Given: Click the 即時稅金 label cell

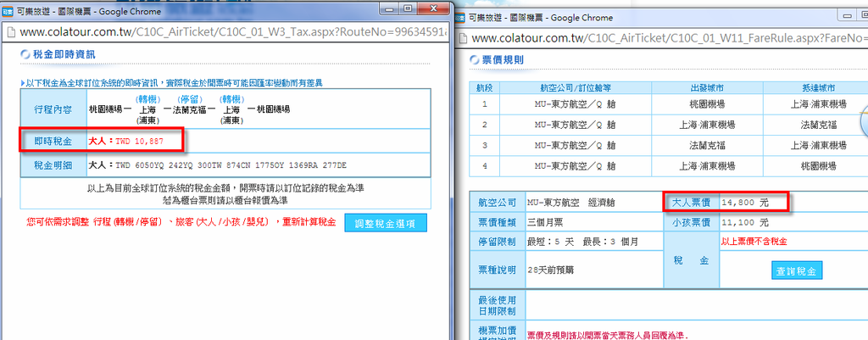Looking at the screenshot, I should (53, 142).
